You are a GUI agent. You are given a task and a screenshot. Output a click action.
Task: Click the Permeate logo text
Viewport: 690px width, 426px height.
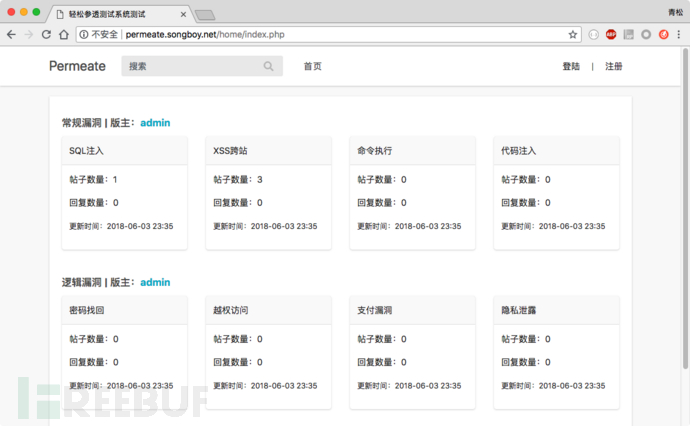(x=77, y=67)
